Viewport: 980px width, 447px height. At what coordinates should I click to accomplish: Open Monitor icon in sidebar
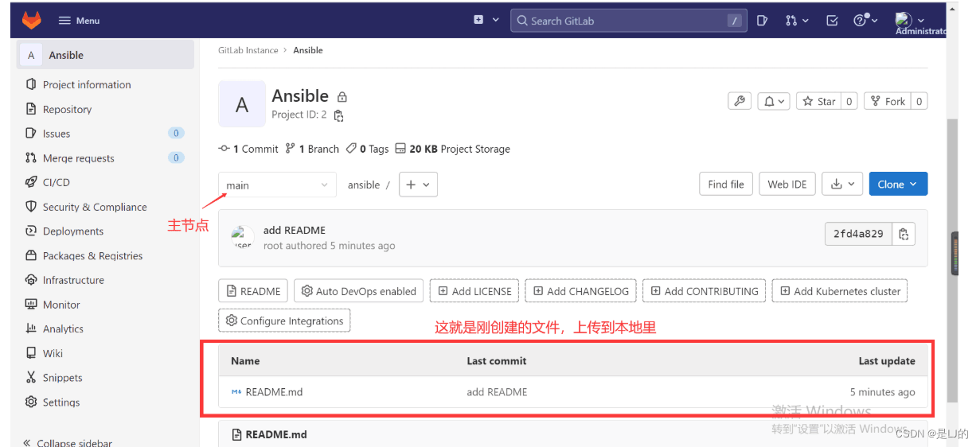31,304
